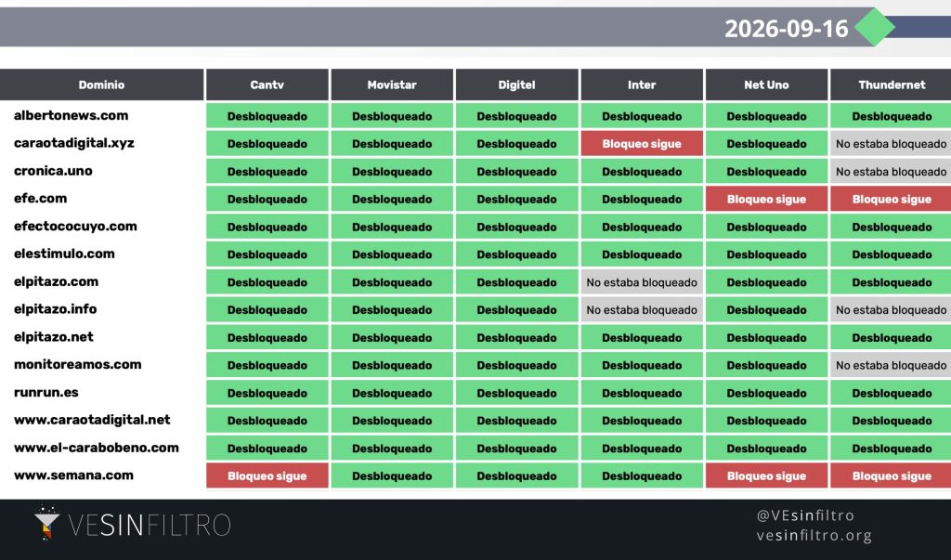Click the Inter cell for elpitazo.com
The image size is (951, 560).
pos(642,282)
